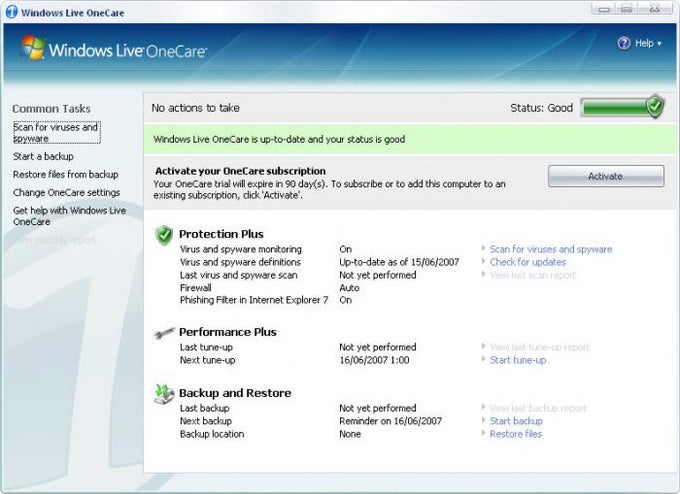Screen dimensions: 680x494
Task: Click arrow beside Restore files
Action: 484,433
